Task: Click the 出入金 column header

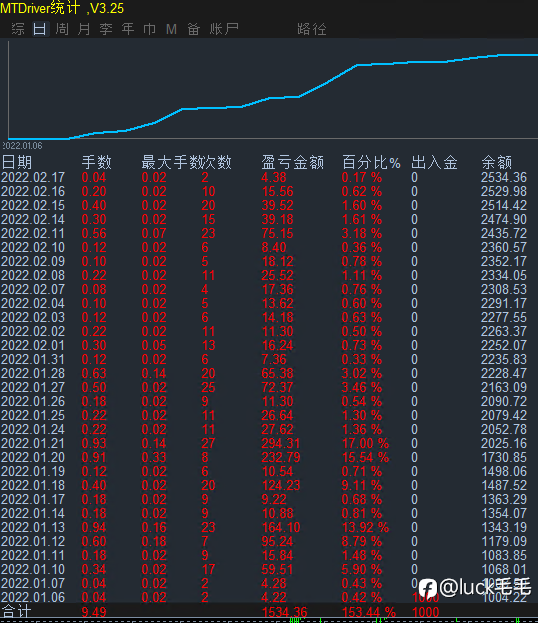Action: [434, 163]
